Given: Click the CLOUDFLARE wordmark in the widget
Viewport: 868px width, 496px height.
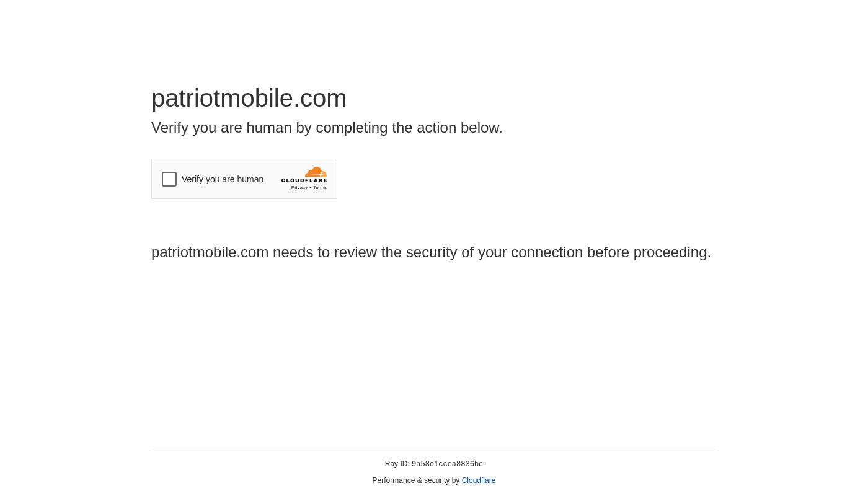Looking at the screenshot, I should [x=304, y=180].
